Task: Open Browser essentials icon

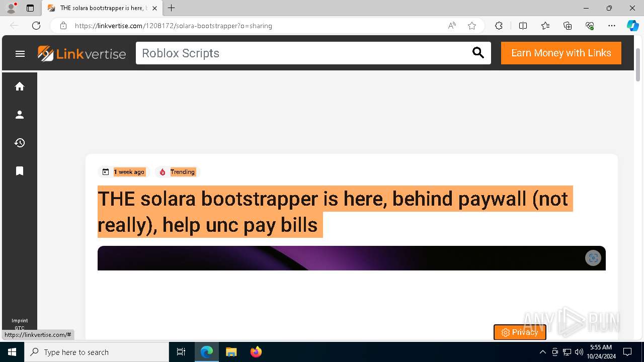Action: tap(590, 26)
